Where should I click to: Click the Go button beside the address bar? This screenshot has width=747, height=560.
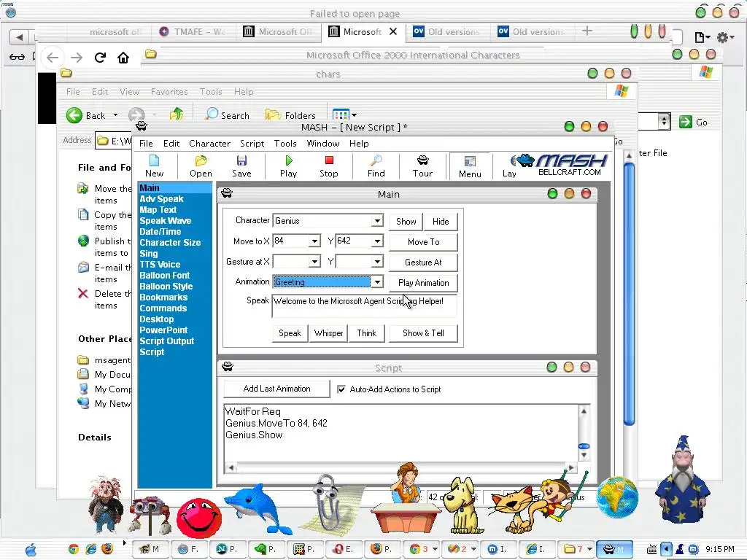click(693, 122)
